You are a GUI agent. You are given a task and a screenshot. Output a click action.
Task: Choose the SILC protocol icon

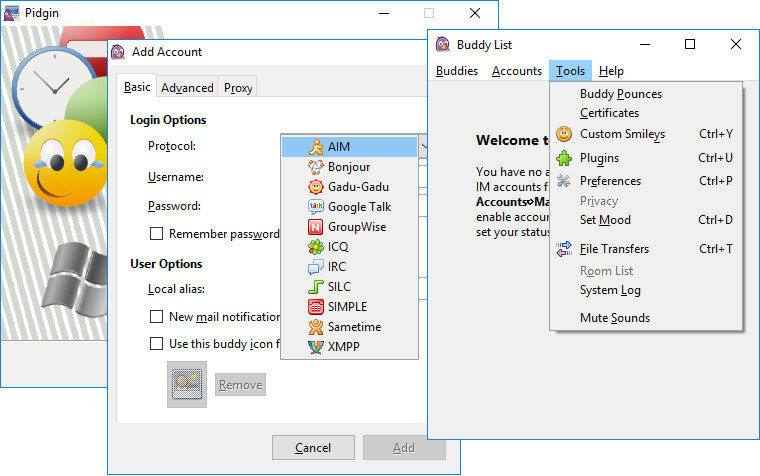point(316,286)
